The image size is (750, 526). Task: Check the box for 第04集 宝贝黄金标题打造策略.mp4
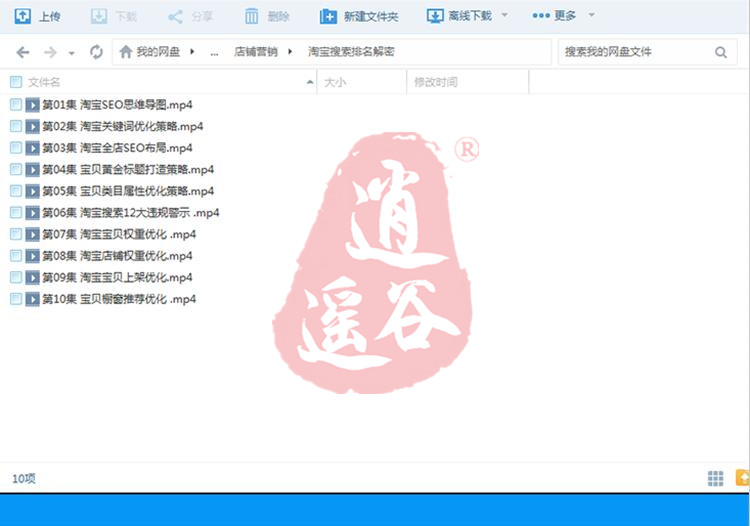tap(16, 169)
